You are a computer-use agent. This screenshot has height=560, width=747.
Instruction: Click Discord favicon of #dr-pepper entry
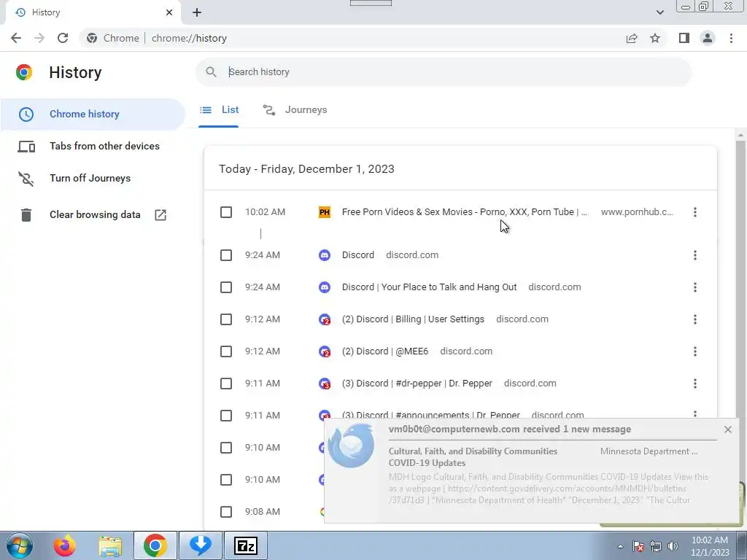(325, 384)
